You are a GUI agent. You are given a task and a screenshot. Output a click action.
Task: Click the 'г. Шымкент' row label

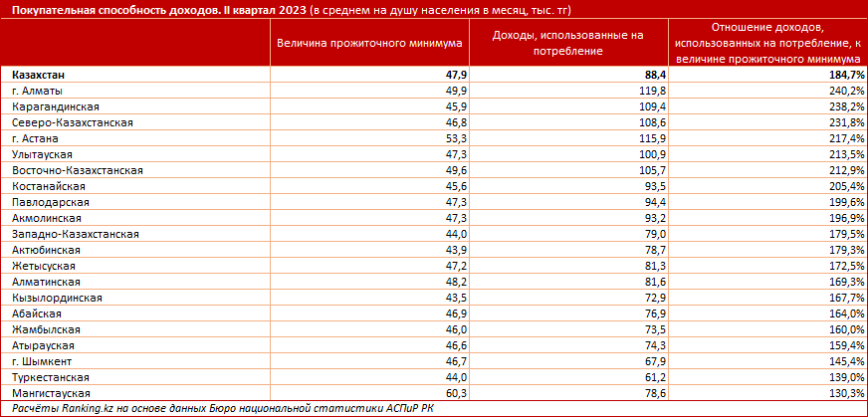pyautogui.click(x=41, y=362)
